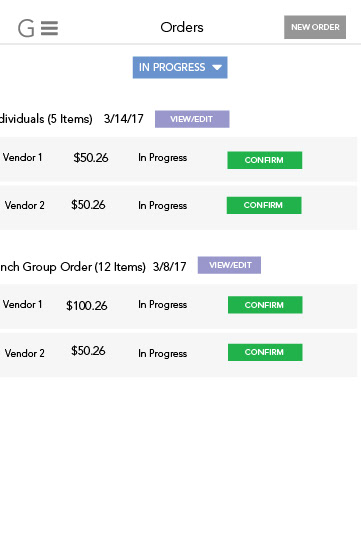361x543 pixels.
Task: Click View/Edit for Lunch Group Order
Action: tap(229, 265)
